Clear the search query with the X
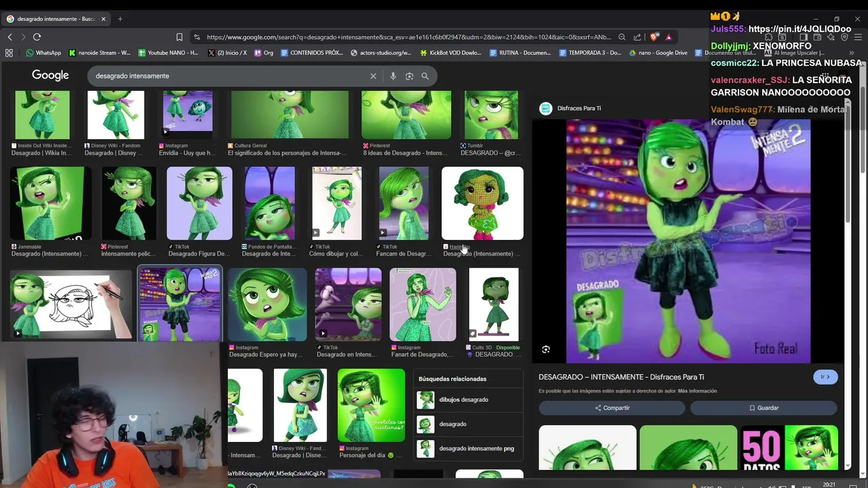 click(373, 76)
